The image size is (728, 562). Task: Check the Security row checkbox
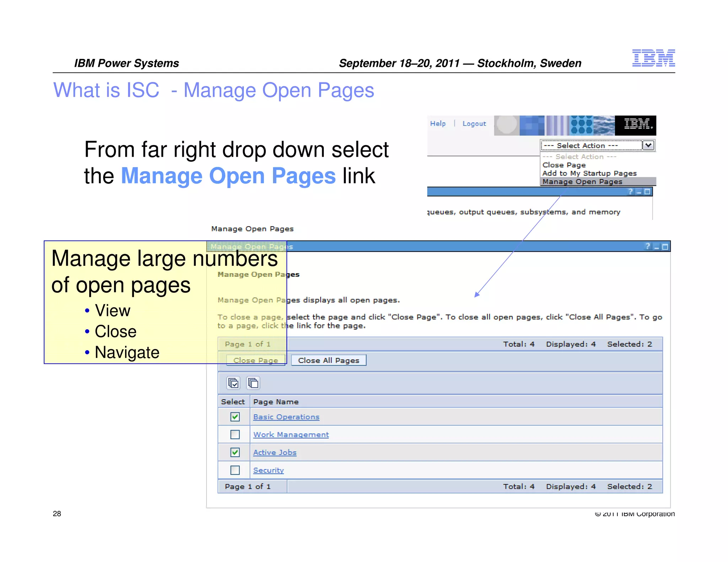coord(235,470)
